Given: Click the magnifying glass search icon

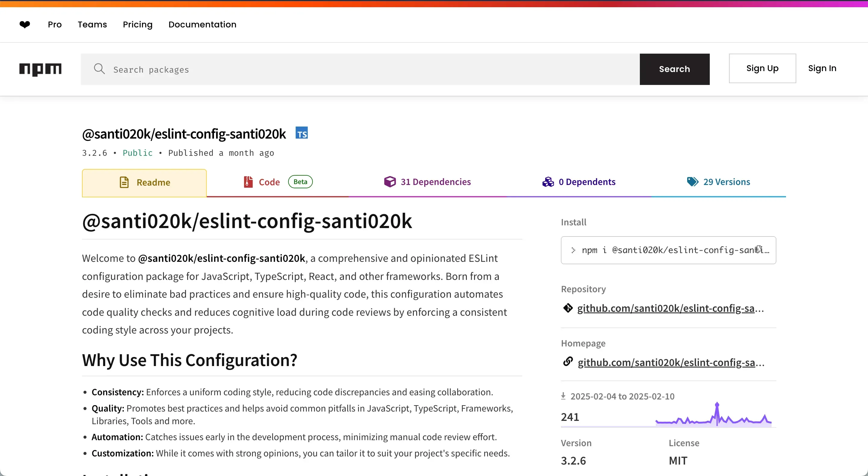Looking at the screenshot, I should click(x=99, y=69).
